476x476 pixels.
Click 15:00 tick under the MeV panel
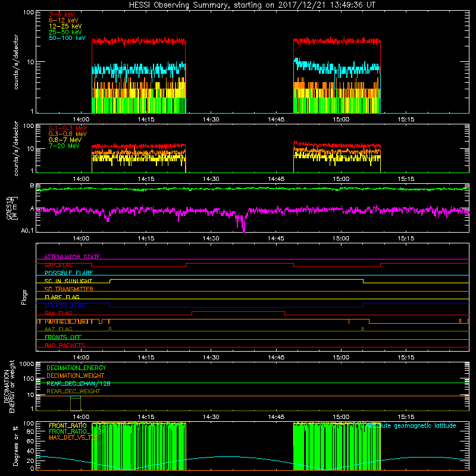coord(341,179)
